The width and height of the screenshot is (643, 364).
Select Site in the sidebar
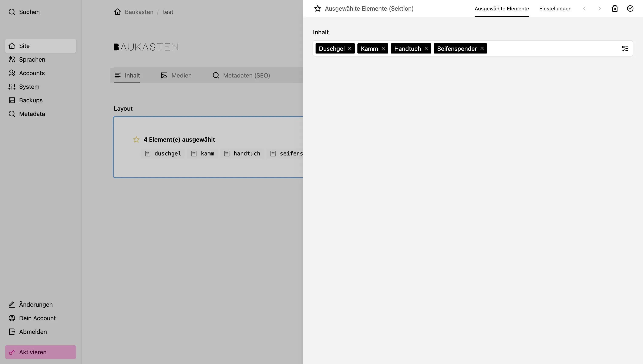coord(24,46)
